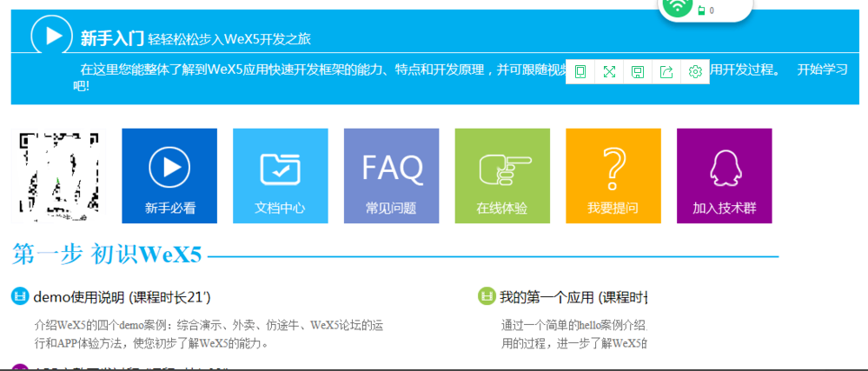Click the tablet device icon in floating toolbar

click(580, 71)
